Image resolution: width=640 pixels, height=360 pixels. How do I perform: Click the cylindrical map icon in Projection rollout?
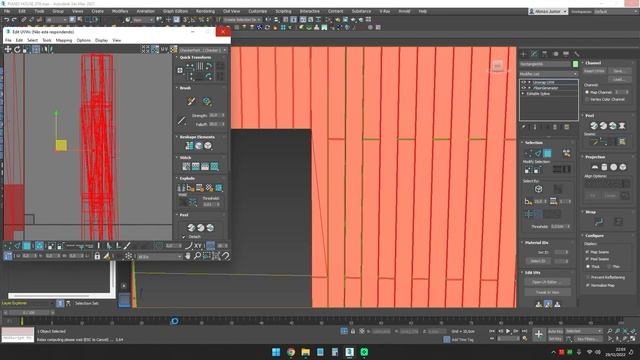coord(604,167)
